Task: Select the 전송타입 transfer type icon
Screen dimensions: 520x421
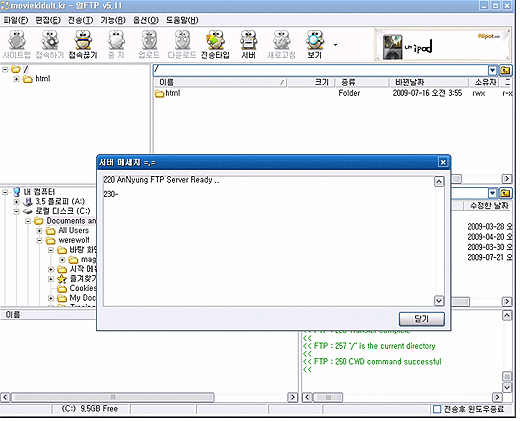Action: click(x=215, y=44)
